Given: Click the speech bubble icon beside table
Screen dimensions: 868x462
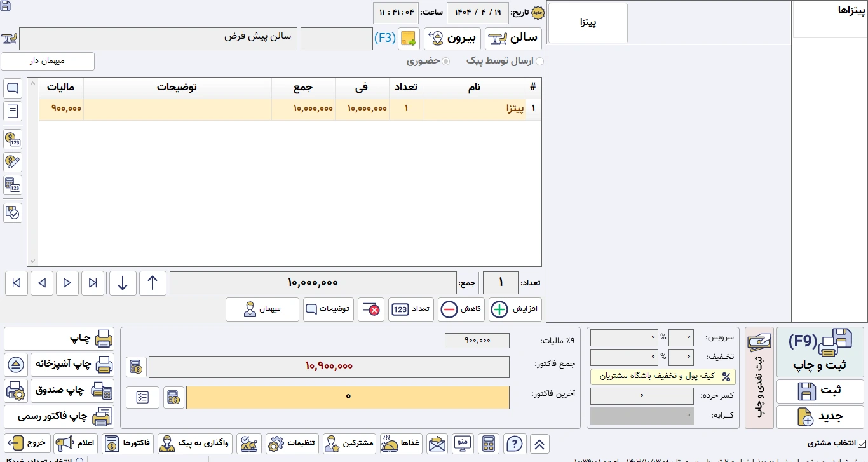Looking at the screenshot, I should [x=13, y=88].
